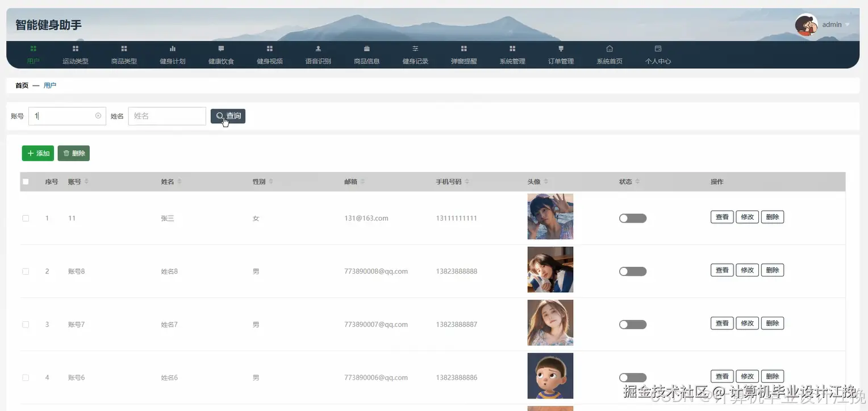The image size is (868, 411).
Task: Click the 查询 search button
Action: pos(228,116)
